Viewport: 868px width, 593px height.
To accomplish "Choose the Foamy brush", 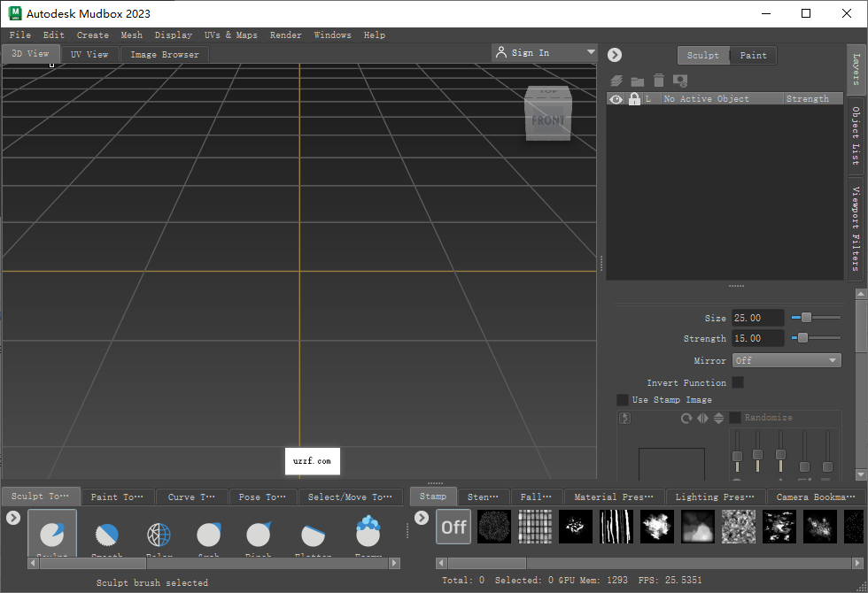I will (x=368, y=533).
